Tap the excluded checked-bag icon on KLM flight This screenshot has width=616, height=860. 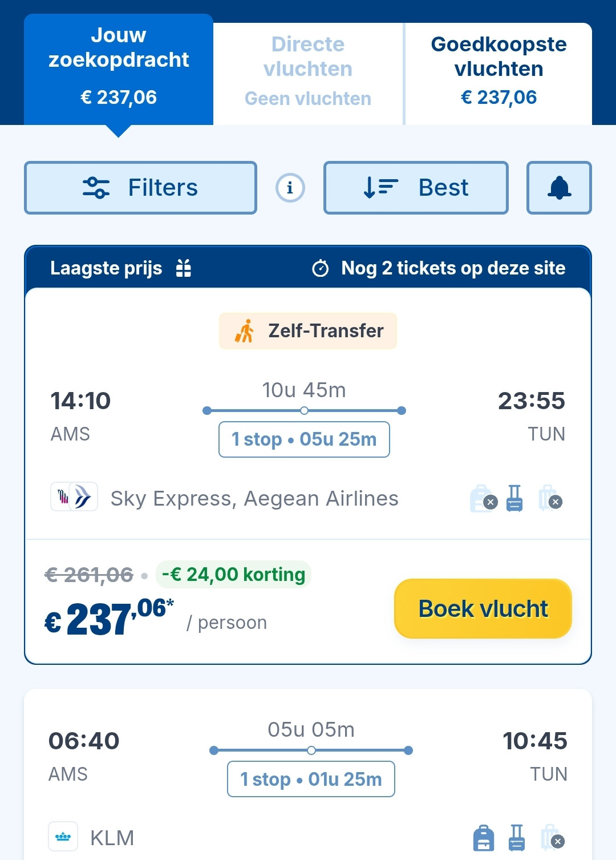click(551, 838)
